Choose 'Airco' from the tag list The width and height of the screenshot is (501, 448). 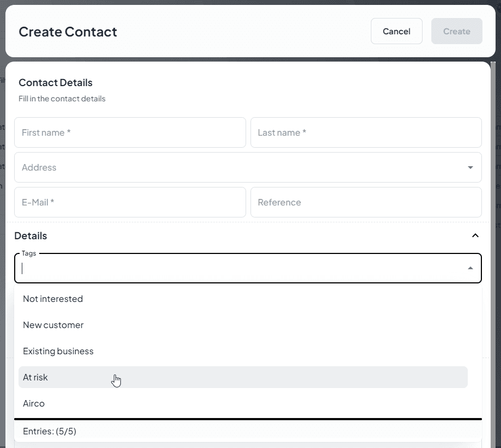pos(34,403)
